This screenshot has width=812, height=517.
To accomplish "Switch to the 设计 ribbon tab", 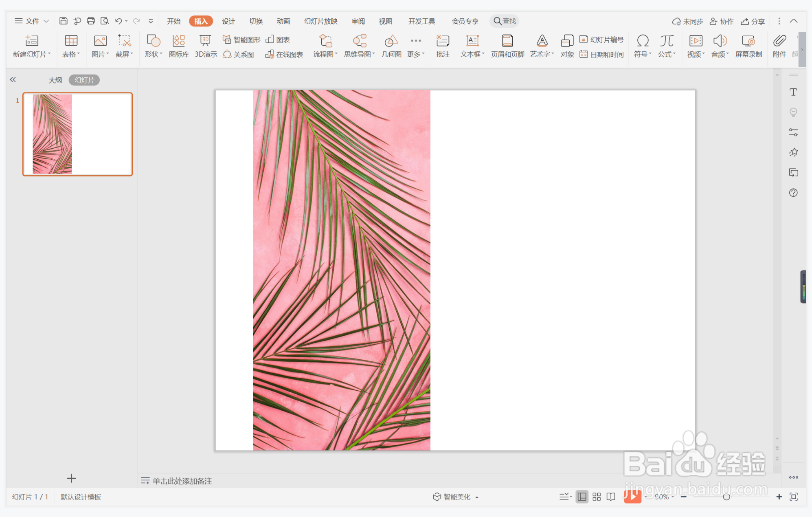I will click(228, 21).
